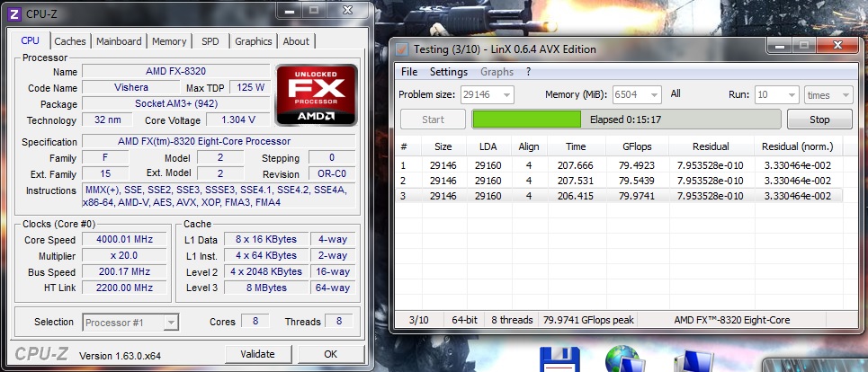
Task: Open the Memory tab in CPU-Z
Action: pyautogui.click(x=169, y=41)
